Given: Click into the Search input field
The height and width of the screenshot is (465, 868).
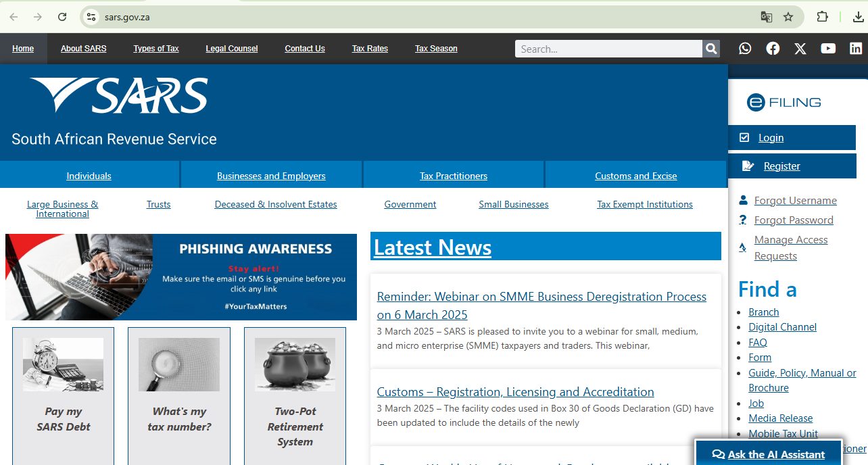Looking at the screenshot, I should click(x=608, y=49).
